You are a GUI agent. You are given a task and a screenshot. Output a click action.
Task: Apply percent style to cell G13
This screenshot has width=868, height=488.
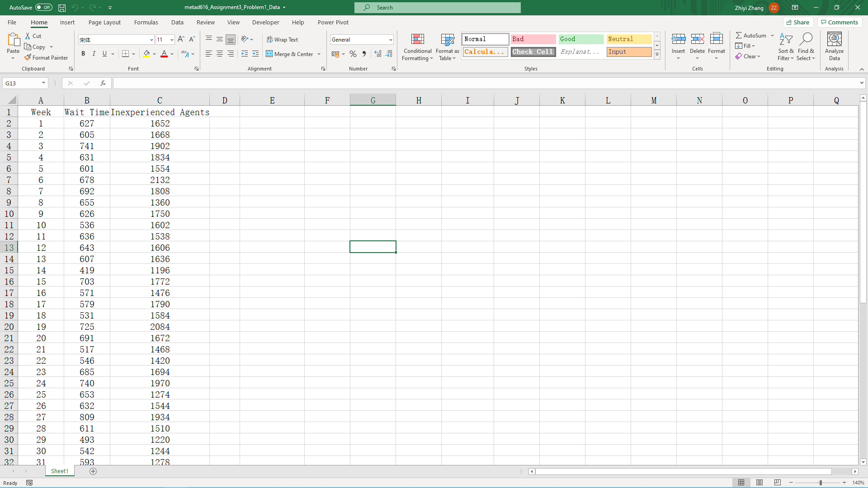[353, 54]
